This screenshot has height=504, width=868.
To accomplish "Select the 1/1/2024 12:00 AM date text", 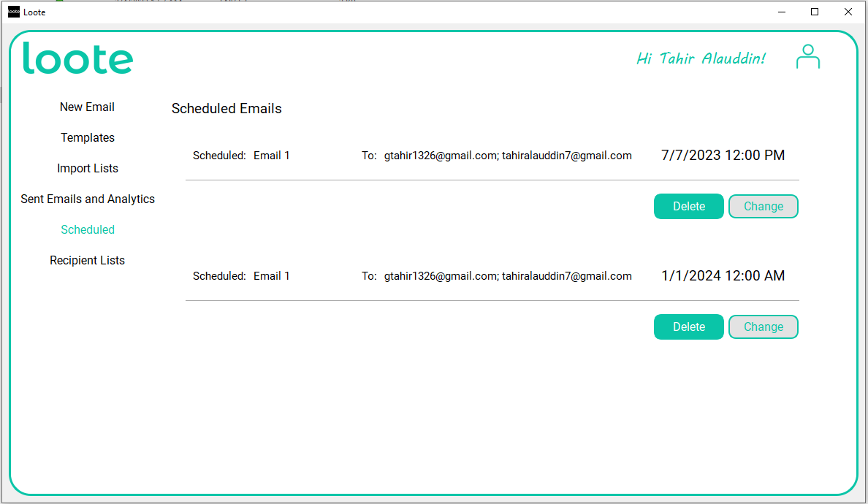I will (723, 276).
